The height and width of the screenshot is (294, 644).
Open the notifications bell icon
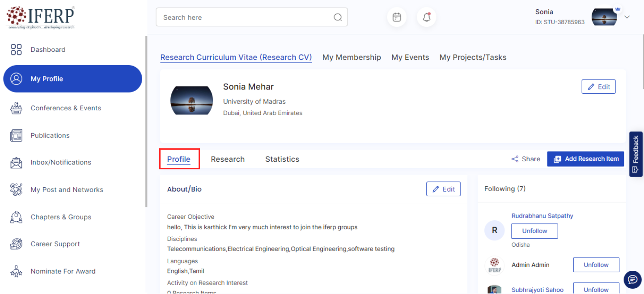coord(427,17)
